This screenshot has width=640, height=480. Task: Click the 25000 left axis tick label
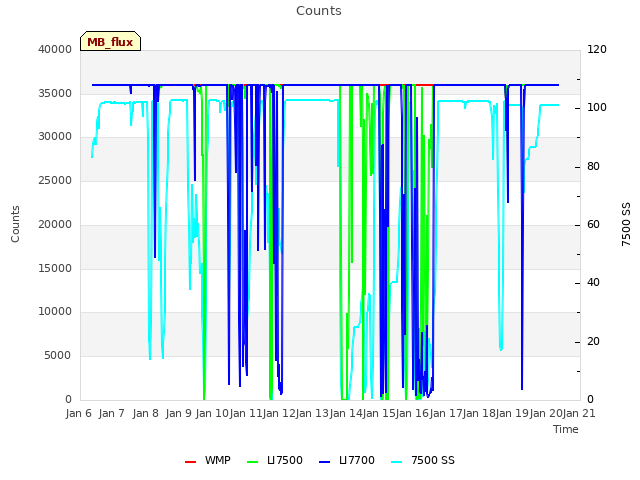(x=55, y=180)
